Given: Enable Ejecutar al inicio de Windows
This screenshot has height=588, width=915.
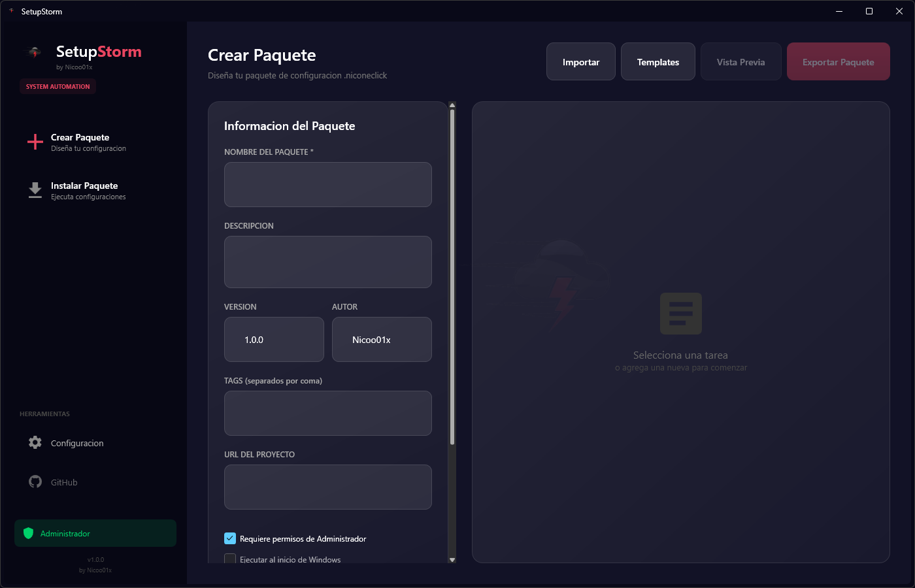Looking at the screenshot, I should 229,559.
